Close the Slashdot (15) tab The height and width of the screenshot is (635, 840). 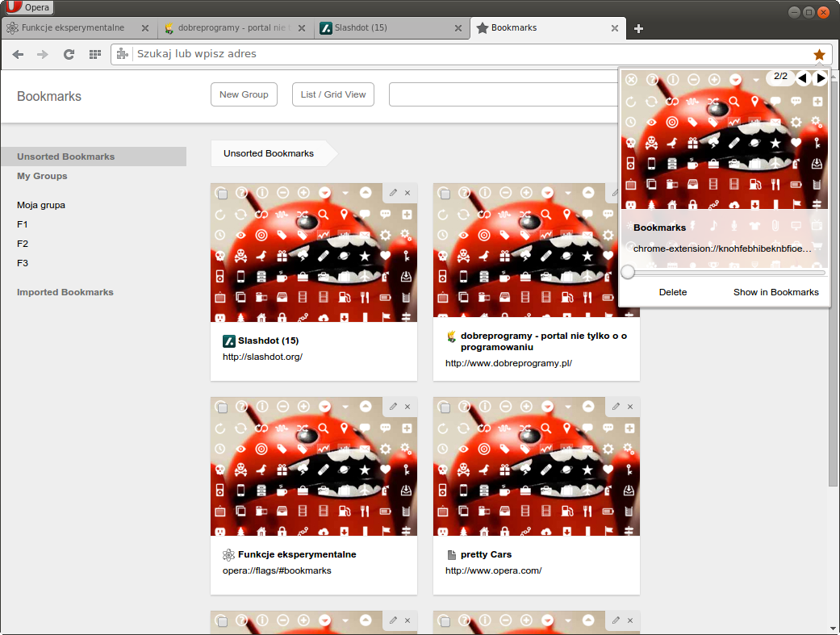tap(458, 28)
